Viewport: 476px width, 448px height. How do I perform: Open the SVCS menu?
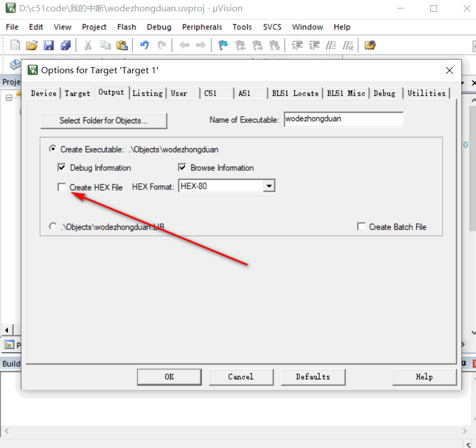click(x=272, y=27)
